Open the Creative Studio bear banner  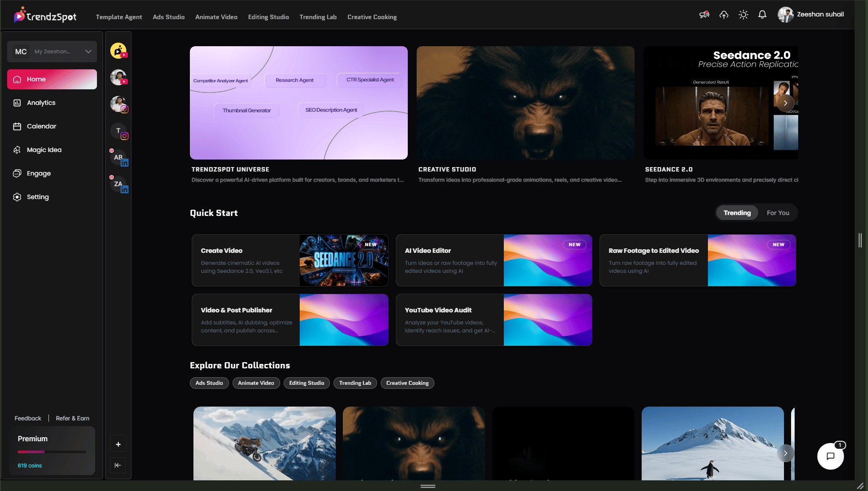tap(526, 103)
